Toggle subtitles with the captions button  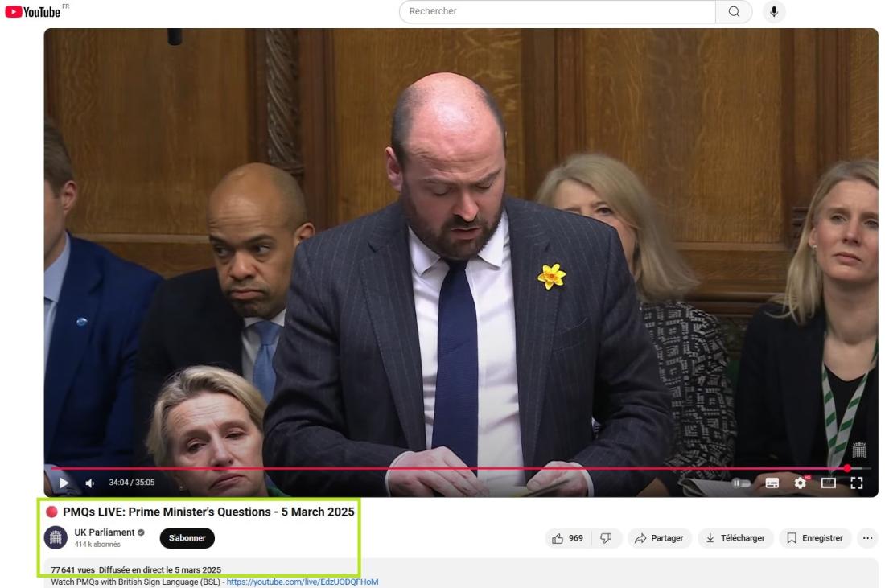(x=772, y=483)
